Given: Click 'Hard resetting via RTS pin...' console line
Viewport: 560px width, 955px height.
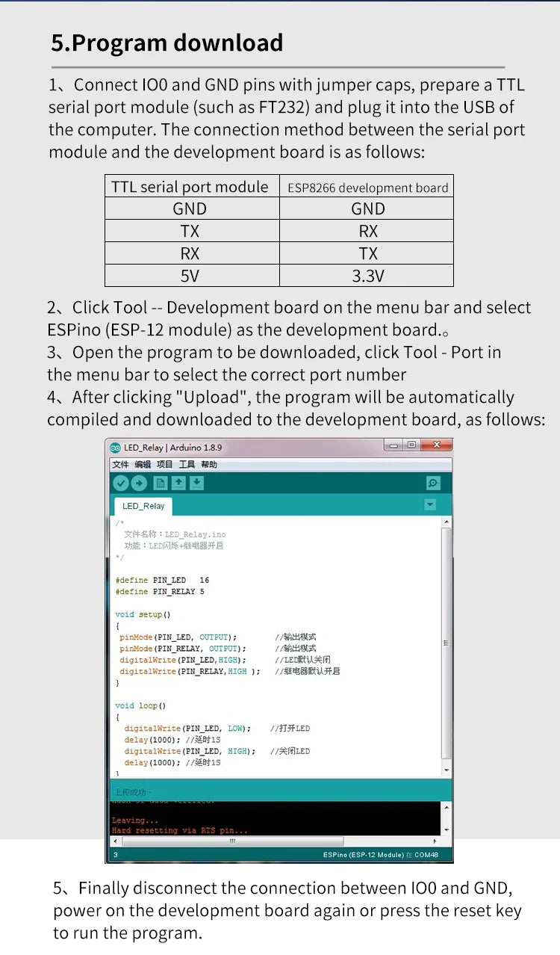Looking at the screenshot, I should point(179,830).
